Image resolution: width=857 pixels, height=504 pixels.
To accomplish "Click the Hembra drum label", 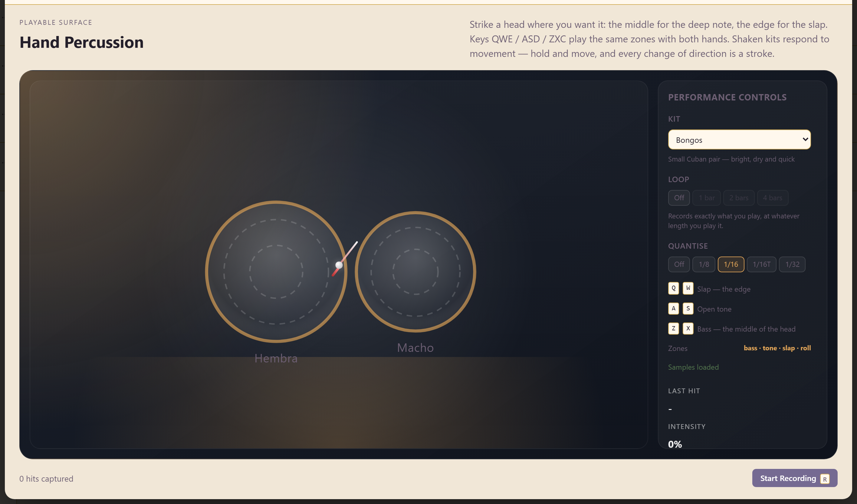I will 276,358.
